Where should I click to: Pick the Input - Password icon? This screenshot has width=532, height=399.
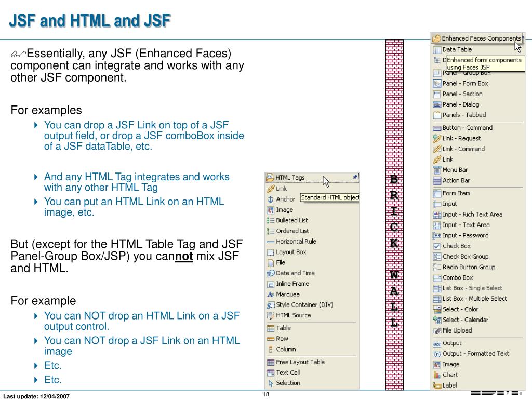(437, 235)
